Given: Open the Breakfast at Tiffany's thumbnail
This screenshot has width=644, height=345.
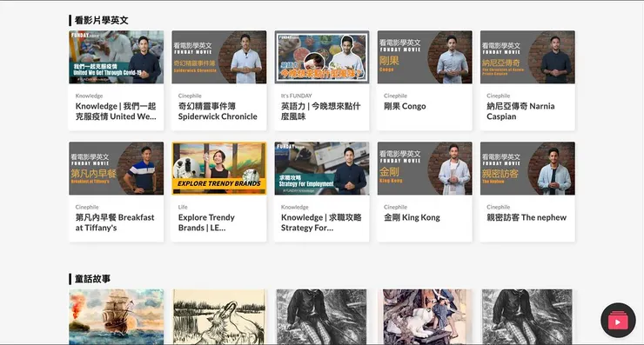Looking at the screenshot, I should (117, 169).
